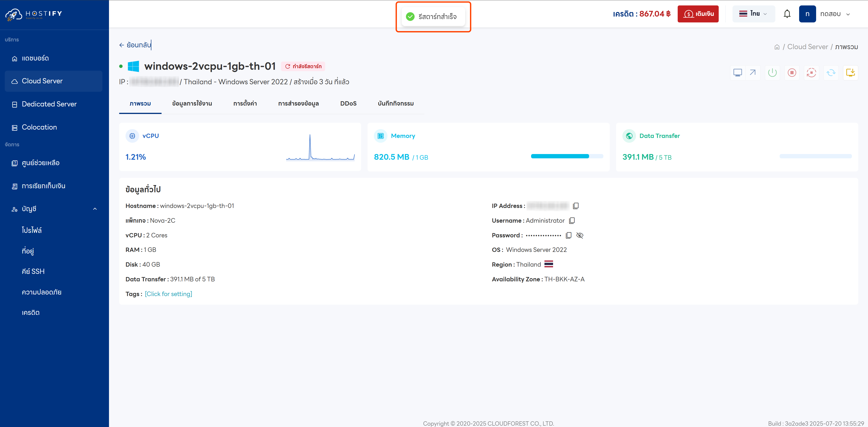The height and width of the screenshot is (427, 868).
Task: Click the Tags [Click for setting] link
Action: pos(169,294)
